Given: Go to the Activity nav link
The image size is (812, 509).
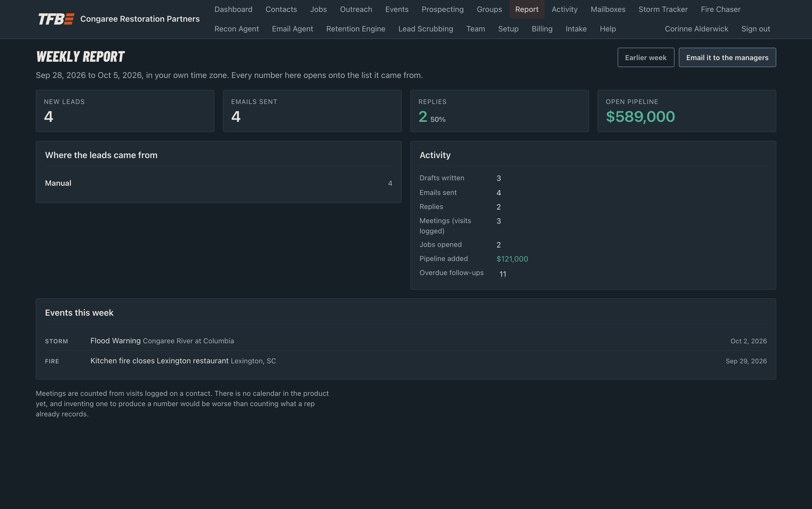Looking at the screenshot, I should pos(564,9).
